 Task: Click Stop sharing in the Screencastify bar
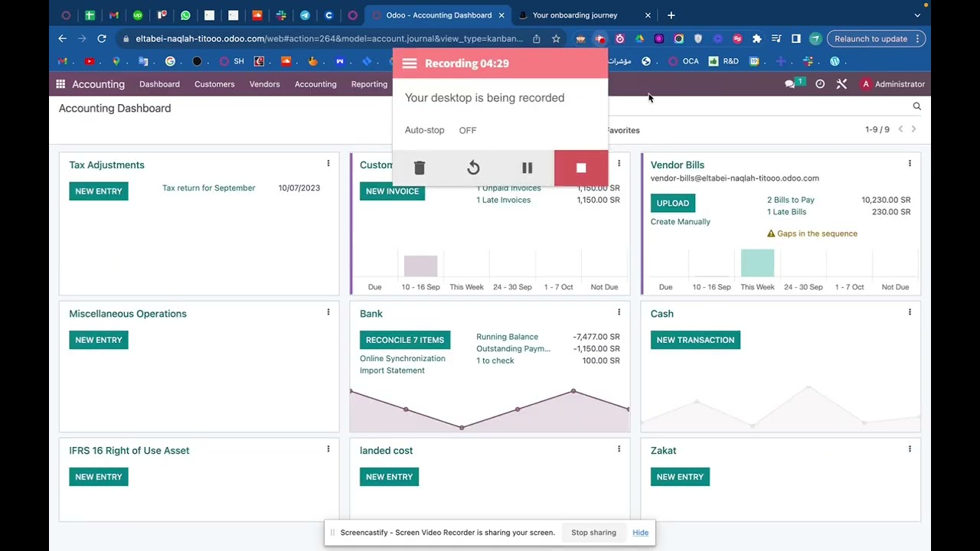pos(593,533)
